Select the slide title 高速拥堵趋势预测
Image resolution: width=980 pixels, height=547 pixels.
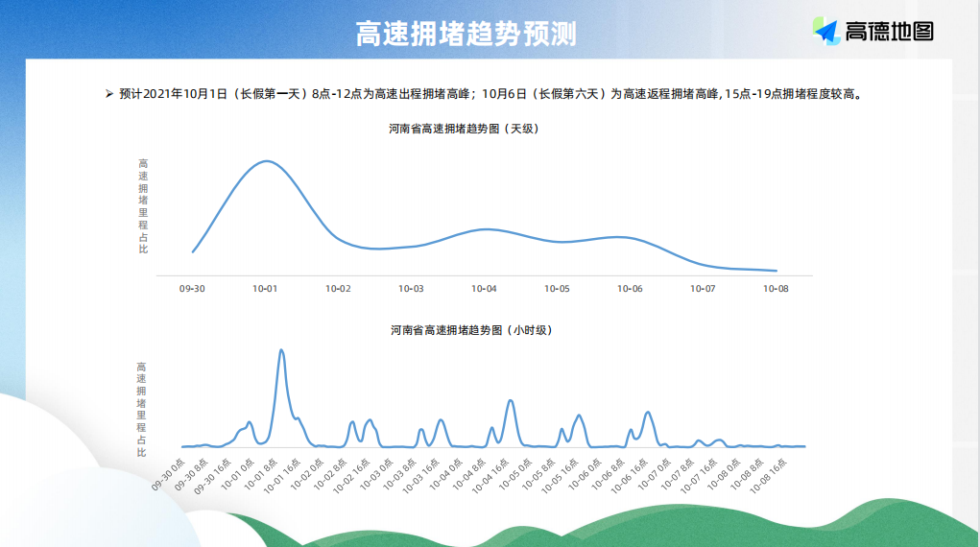466,34
